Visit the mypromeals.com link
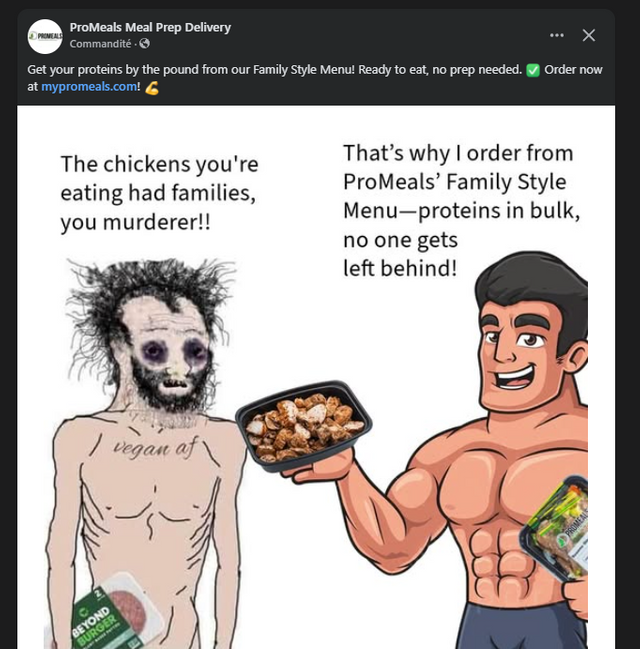The height and width of the screenshot is (649, 640). click(x=89, y=87)
